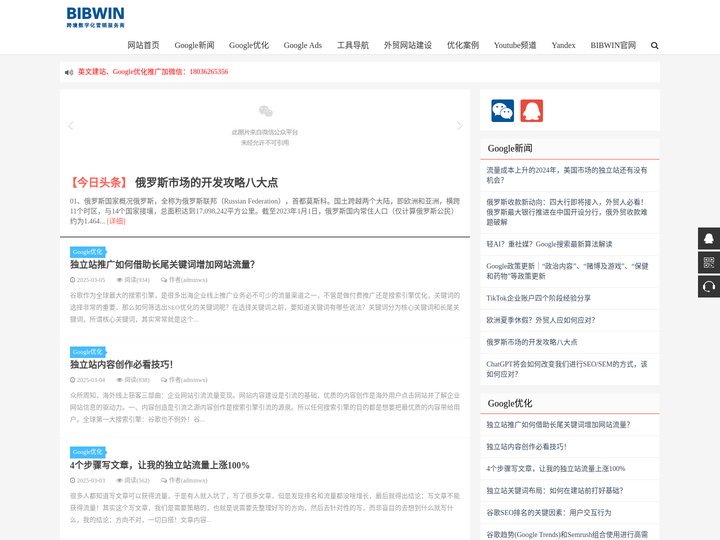Screen dimensions: 720x540
Task: Click the red [详细] link
Action: coord(116,221)
